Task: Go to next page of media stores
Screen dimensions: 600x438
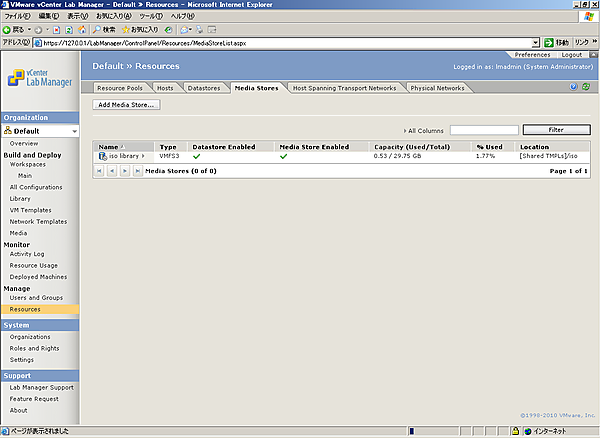Action: (125, 171)
